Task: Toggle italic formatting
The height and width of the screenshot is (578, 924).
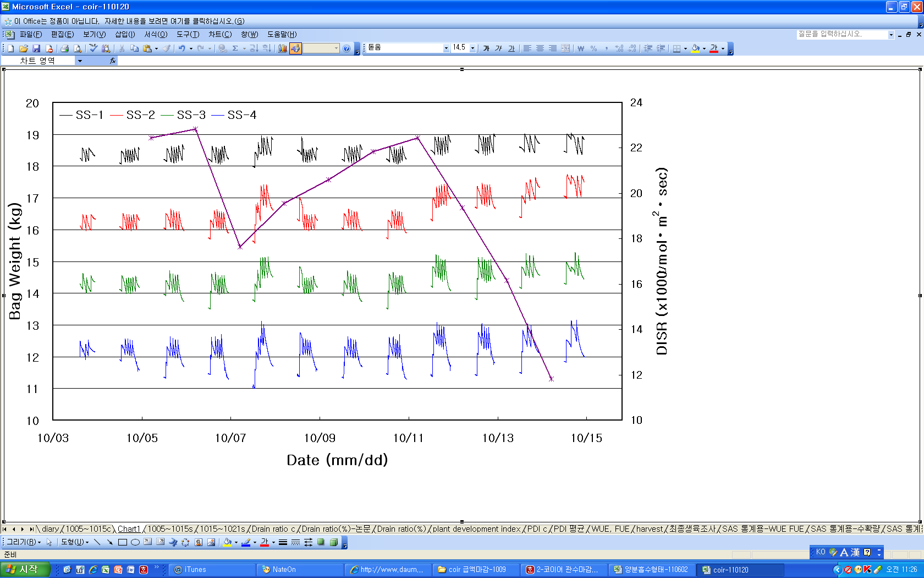Action: (499, 48)
